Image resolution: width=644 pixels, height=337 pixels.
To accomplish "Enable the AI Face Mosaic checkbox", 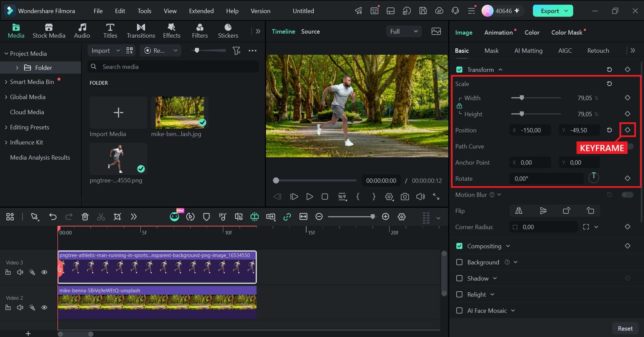I will pos(459,310).
